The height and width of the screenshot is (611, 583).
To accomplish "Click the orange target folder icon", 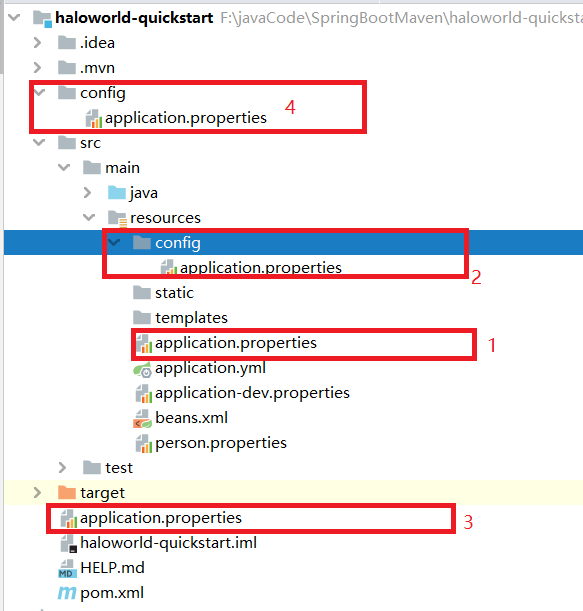I will (67, 493).
